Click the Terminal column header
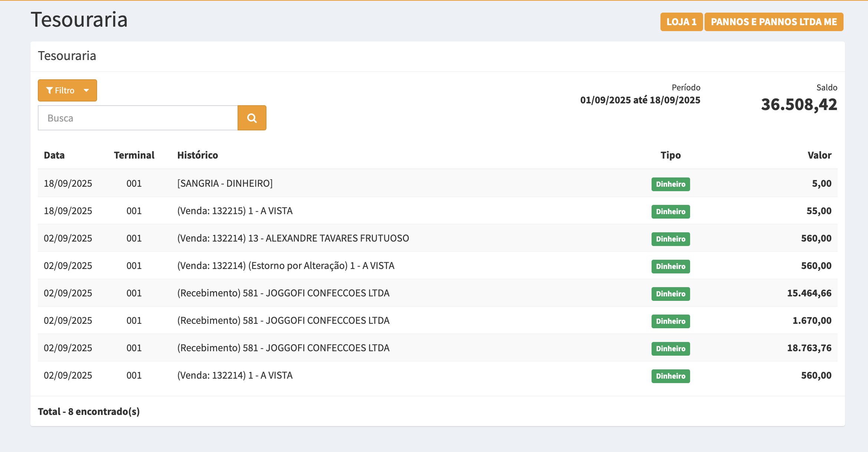This screenshot has height=452, width=868. click(x=134, y=155)
